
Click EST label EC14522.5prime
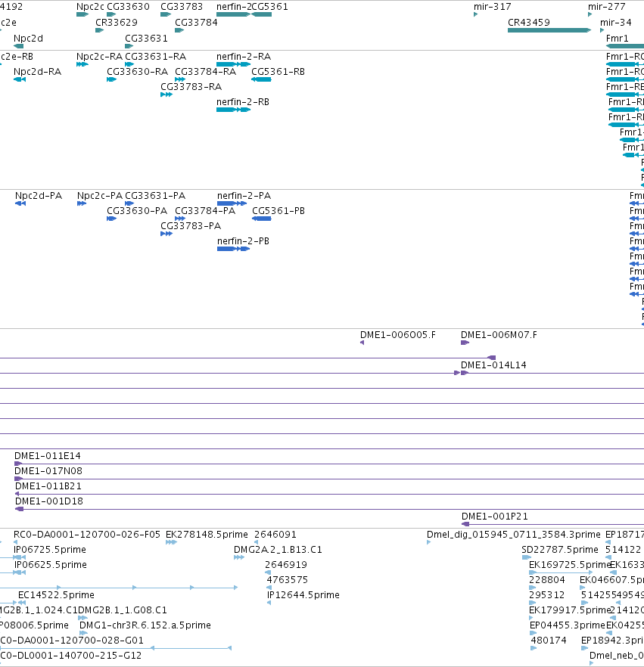56,595
